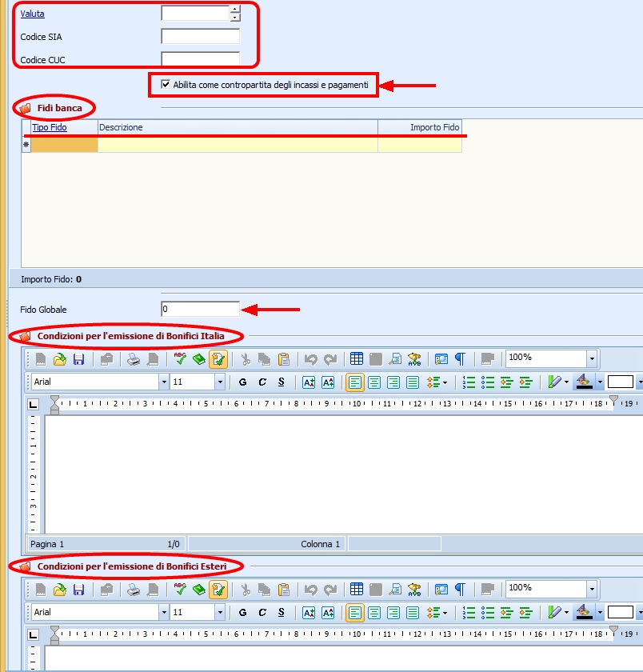Insert a table in Bonifici Italia editor
643x672 pixels.
[357, 360]
